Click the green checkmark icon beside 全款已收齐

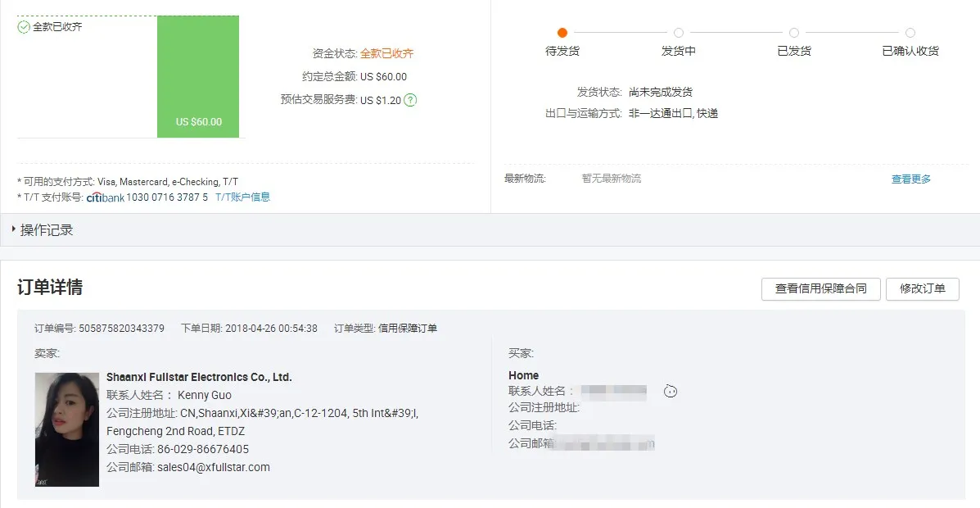coord(24,27)
